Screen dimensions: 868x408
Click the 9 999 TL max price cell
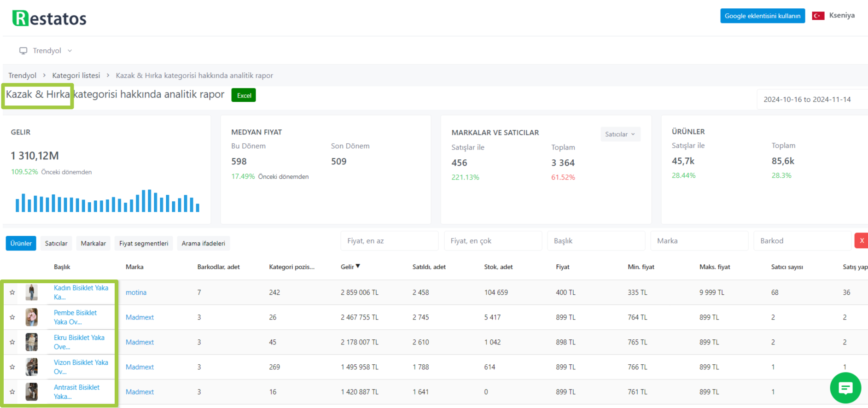click(712, 292)
